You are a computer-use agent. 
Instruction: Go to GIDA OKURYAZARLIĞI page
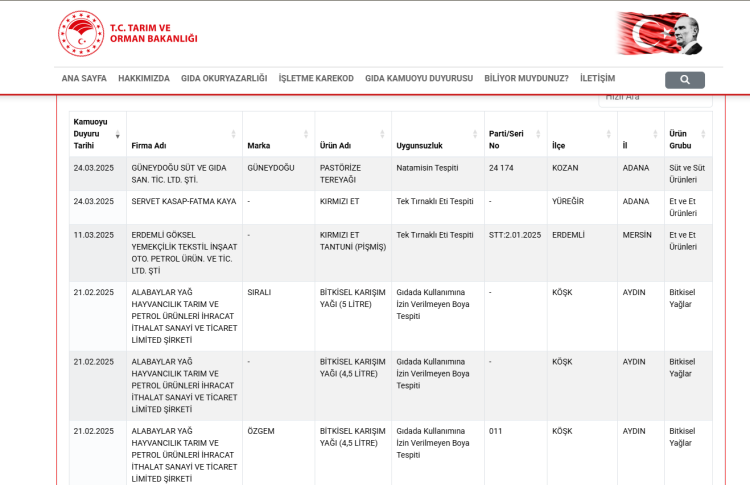tap(224, 78)
